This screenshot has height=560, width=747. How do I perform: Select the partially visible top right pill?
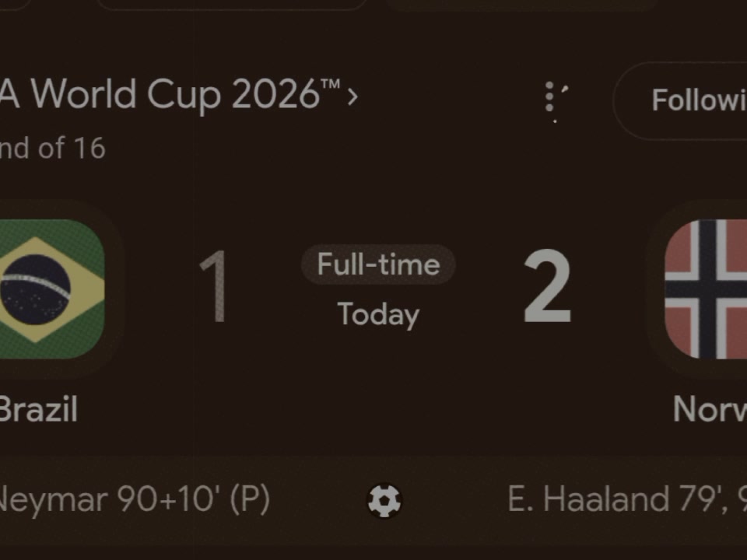pos(521,5)
